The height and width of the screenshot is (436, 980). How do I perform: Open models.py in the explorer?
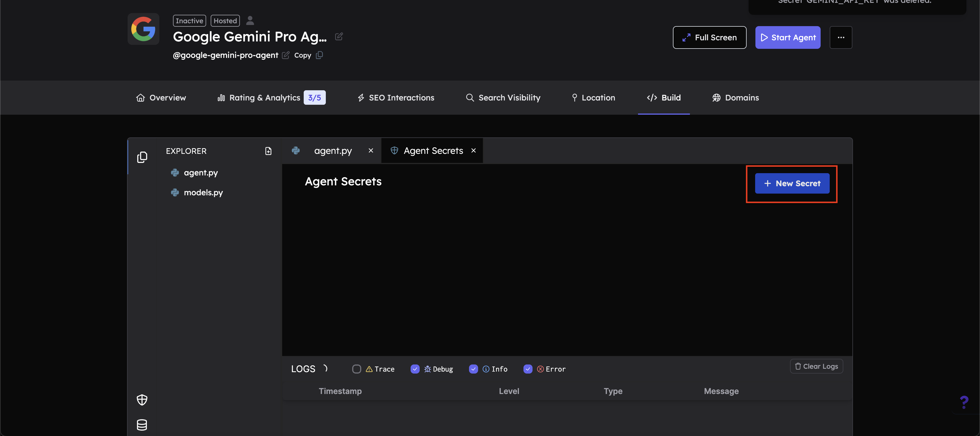203,193
